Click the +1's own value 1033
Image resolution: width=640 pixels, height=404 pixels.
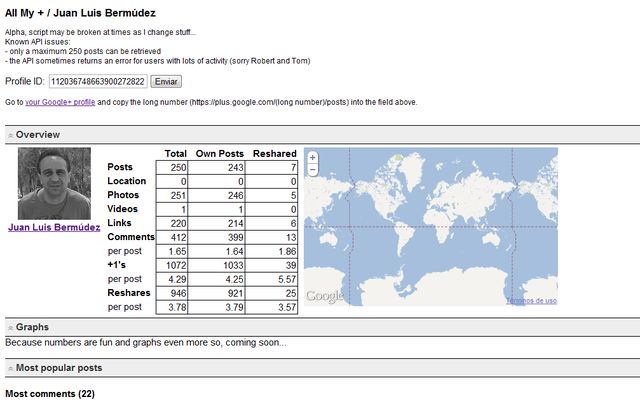233,266
